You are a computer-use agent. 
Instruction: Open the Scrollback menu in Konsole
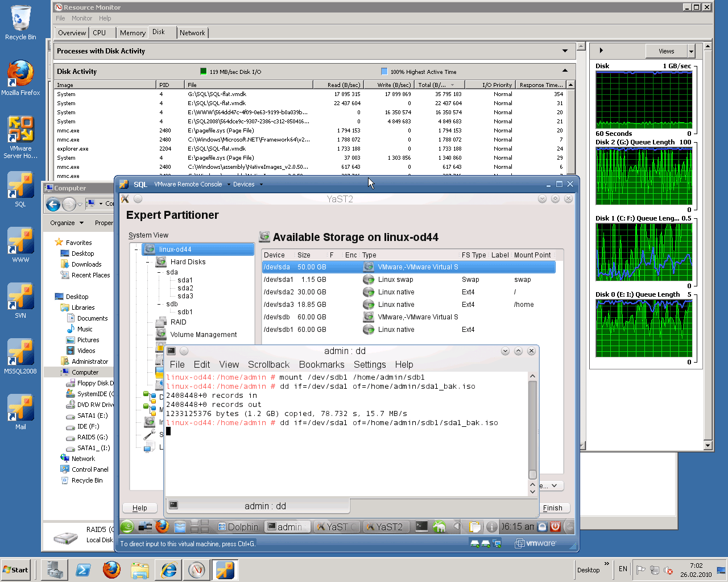[268, 365]
